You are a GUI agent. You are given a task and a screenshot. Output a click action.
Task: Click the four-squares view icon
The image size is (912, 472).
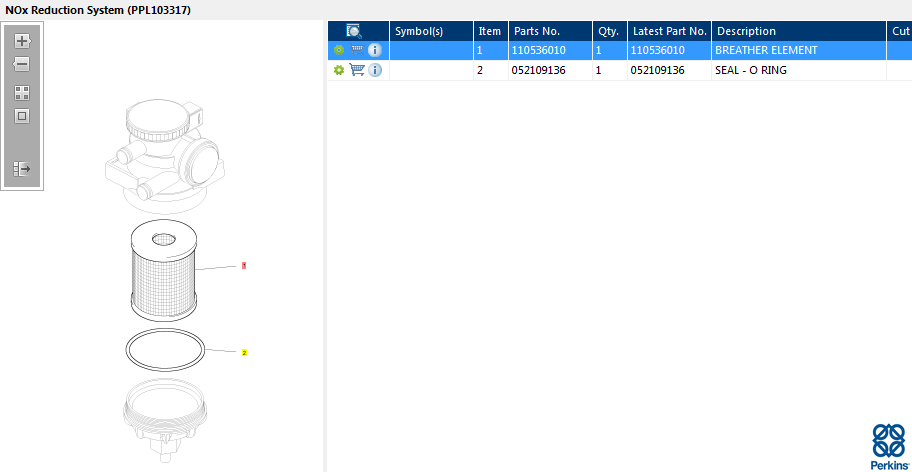22,93
